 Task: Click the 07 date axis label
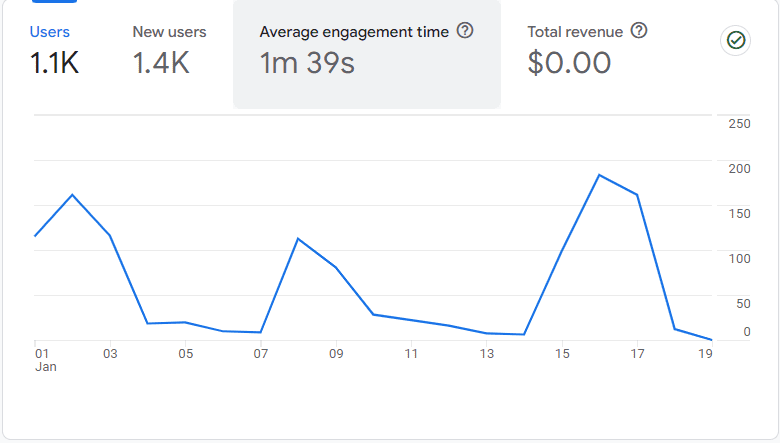click(261, 354)
